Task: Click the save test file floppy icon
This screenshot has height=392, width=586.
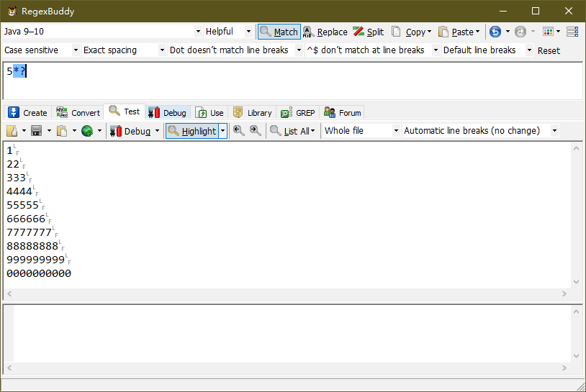Action: [x=36, y=131]
